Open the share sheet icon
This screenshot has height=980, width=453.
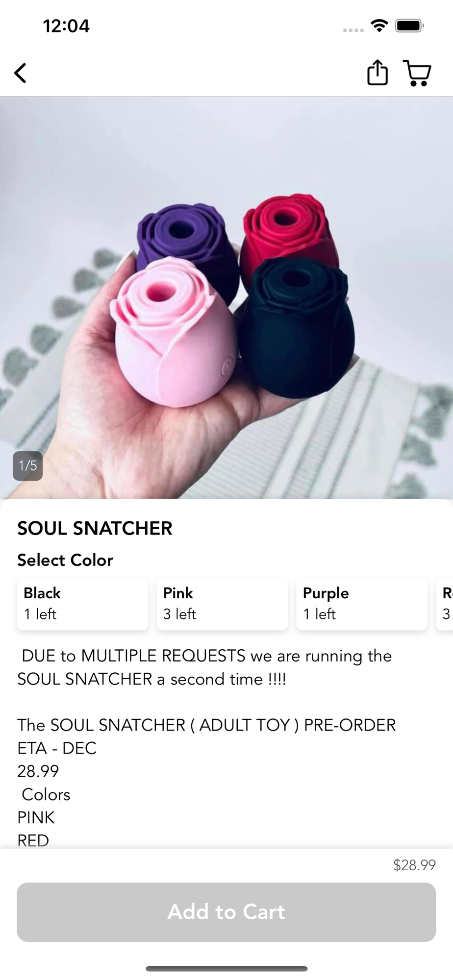point(377,73)
